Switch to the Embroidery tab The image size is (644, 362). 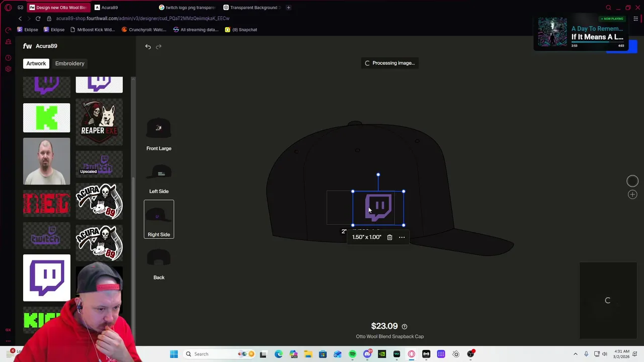point(70,63)
